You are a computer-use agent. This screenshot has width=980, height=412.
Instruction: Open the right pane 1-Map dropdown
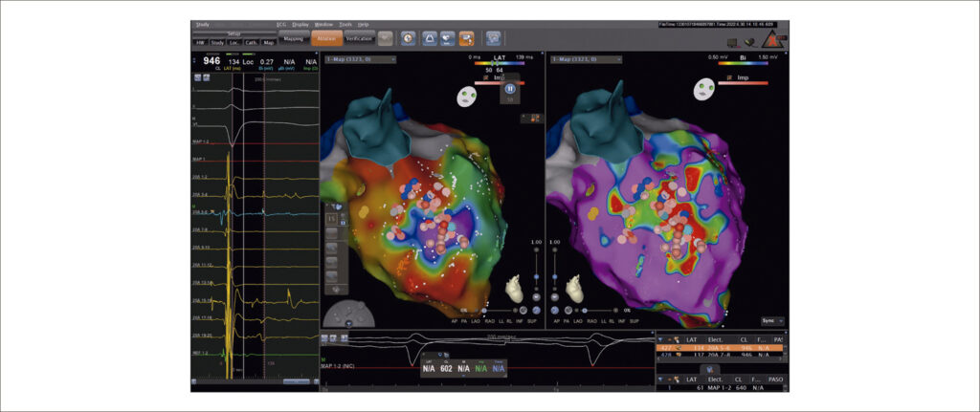point(586,59)
